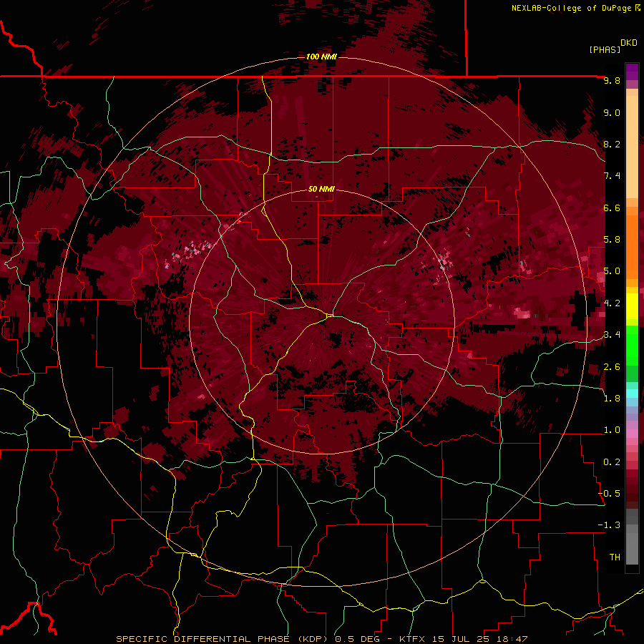Click the 1.0 legend value

click(612, 430)
